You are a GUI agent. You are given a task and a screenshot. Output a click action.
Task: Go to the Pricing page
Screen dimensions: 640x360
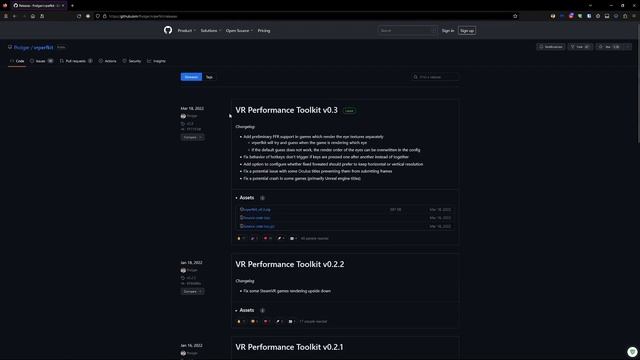(264, 31)
